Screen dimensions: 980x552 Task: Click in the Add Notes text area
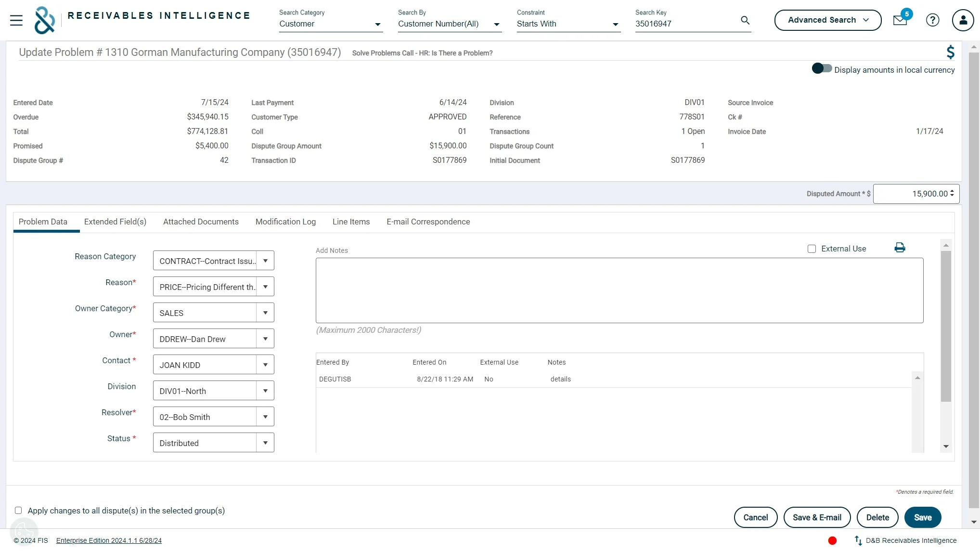point(619,290)
